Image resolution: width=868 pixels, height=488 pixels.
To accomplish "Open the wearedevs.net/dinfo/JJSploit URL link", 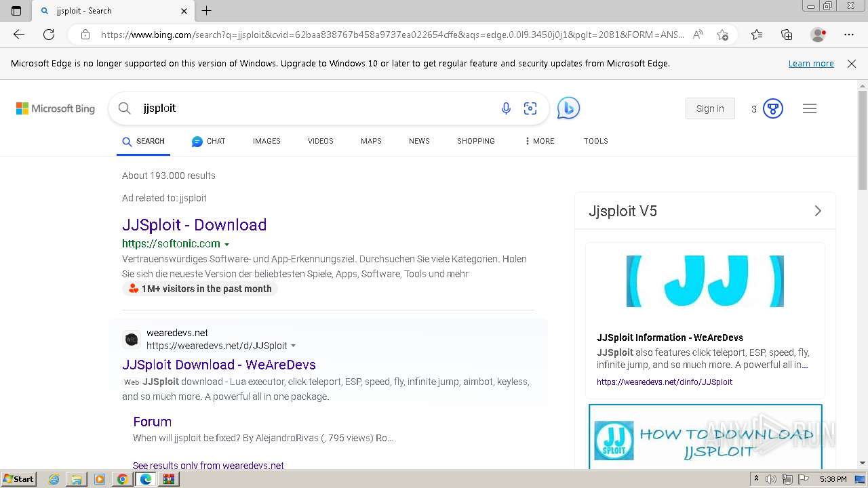I will (x=665, y=382).
